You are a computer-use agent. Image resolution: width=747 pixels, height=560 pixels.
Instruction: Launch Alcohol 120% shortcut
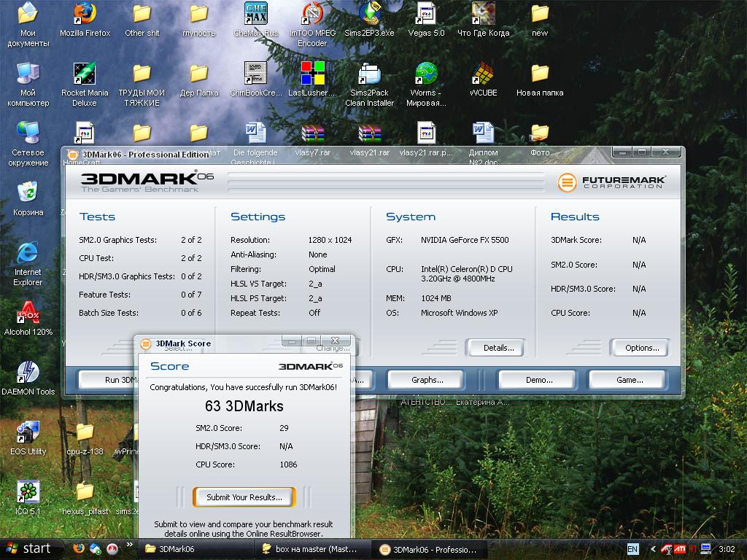coord(28,319)
